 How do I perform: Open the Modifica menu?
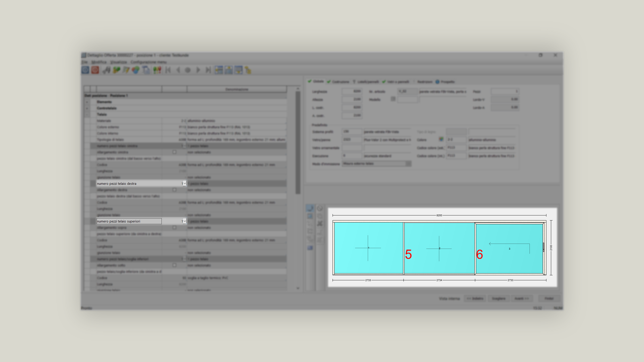click(99, 62)
